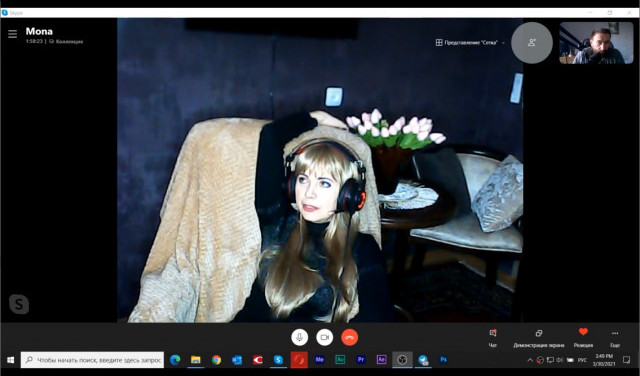
Task: Click the Skype logo watermark
Action: (19, 304)
